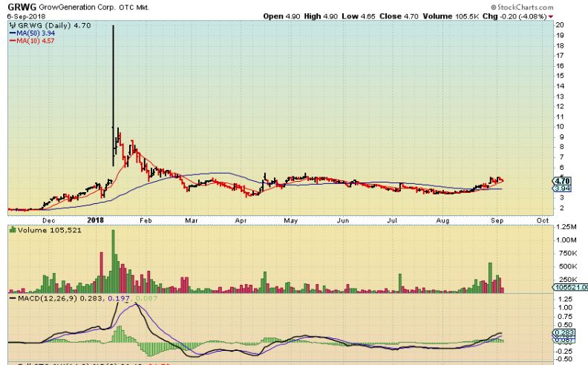Click the 4.70 last-price tag on price axis
Screen dimensions: 588x365
(561, 181)
